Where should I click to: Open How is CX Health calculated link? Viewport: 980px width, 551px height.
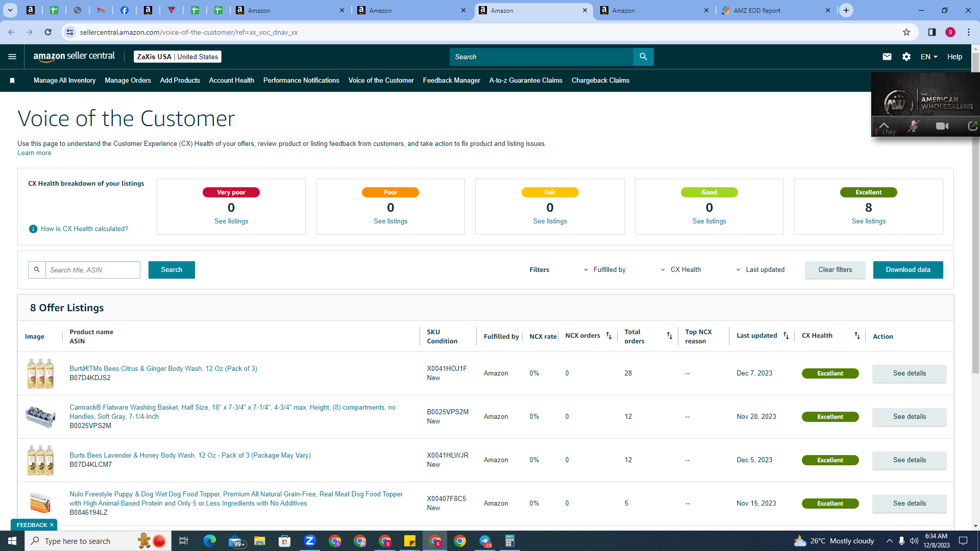pyautogui.click(x=85, y=229)
